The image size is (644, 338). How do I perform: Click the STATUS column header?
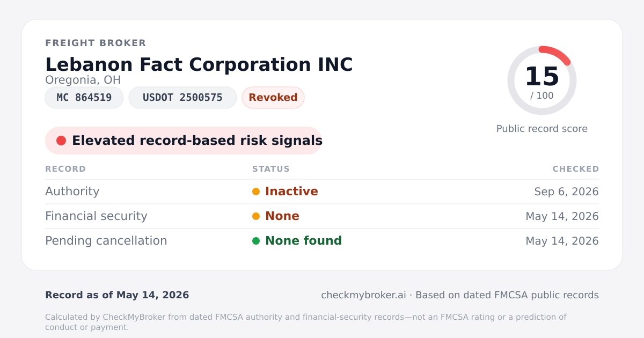271,169
